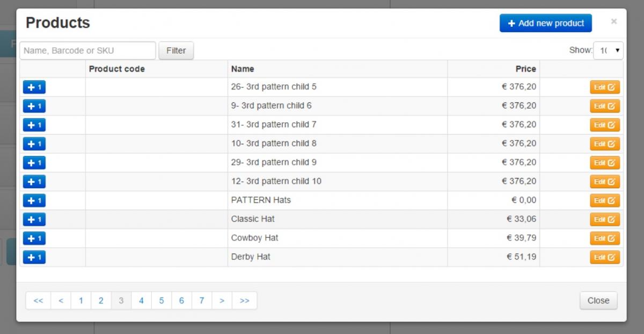
Task: Go to the next page of products
Action: pyautogui.click(x=222, y=301)
